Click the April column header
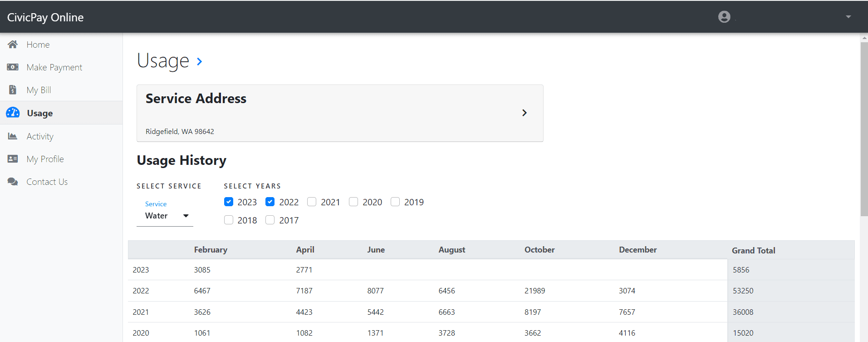The height and width of the screenshot is (342, 868). click(x=305, y=250)
